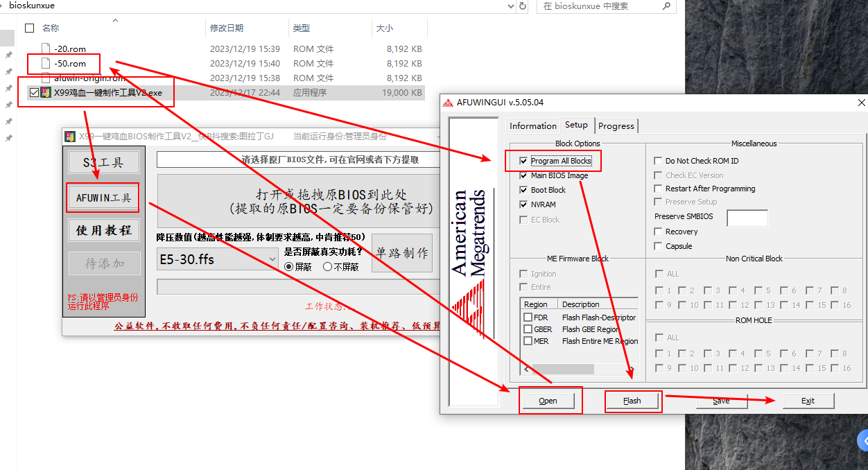Select the 不屏蔽 radio option
This screenshot has width=868, height=470.
click(327, 267)
